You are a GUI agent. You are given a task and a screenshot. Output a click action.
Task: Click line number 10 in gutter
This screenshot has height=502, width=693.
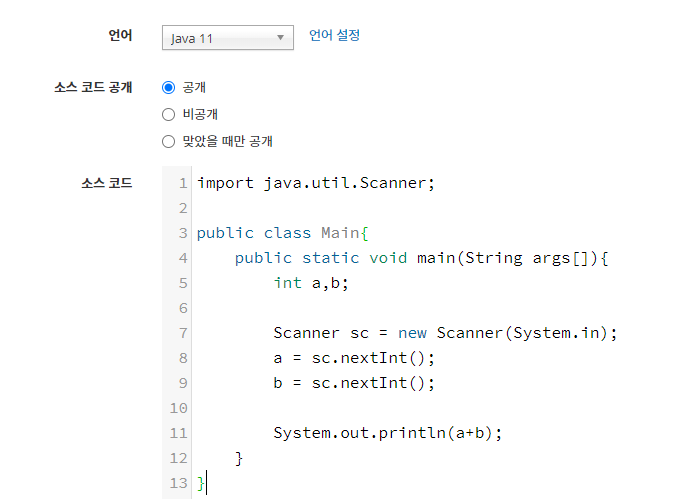[179, 408]
